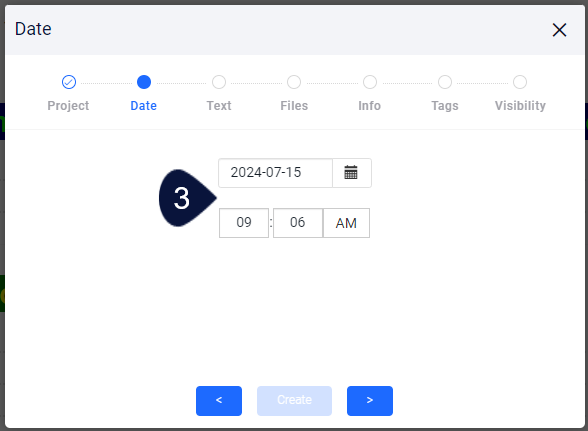This screenshot has width=588, height=431.
Task: Go to the Visibility step label
Action: click(520, 106)
